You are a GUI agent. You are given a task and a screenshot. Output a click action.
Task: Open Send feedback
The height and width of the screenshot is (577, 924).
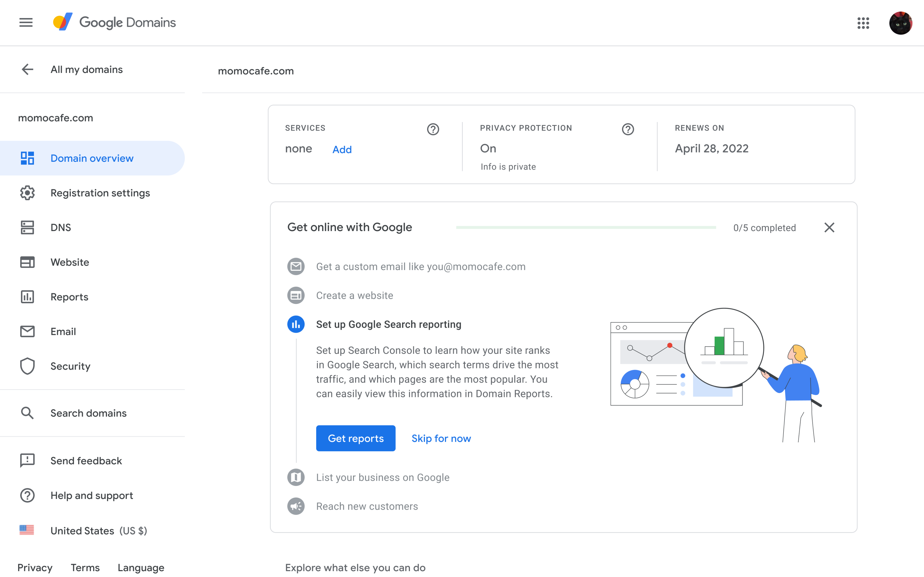tap(92, 461)
